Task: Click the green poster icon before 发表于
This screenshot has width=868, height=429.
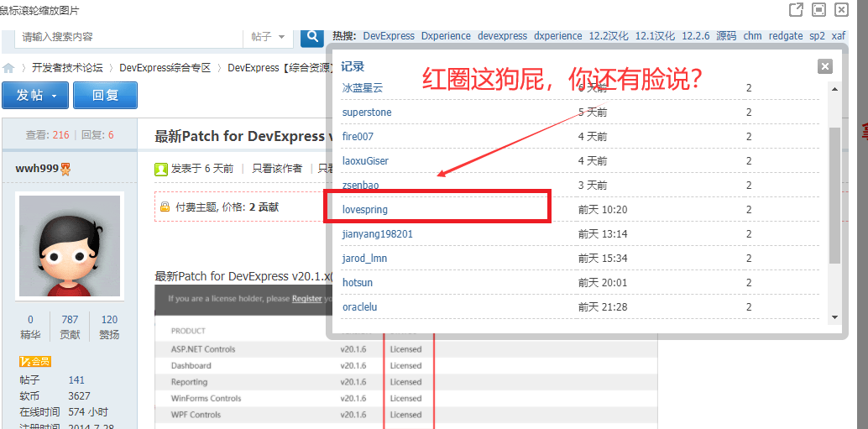Action: tap(161, 169)
